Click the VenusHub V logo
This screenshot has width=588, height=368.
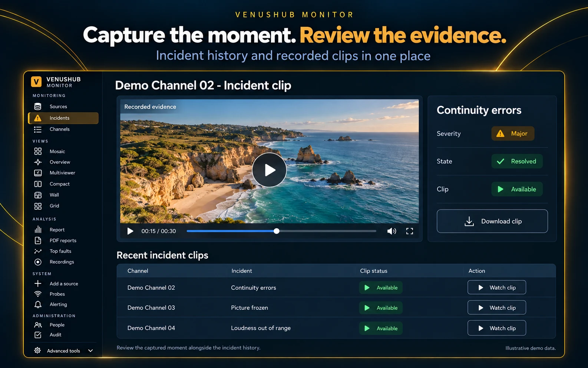pyautogui.click(x=36, y=82)
